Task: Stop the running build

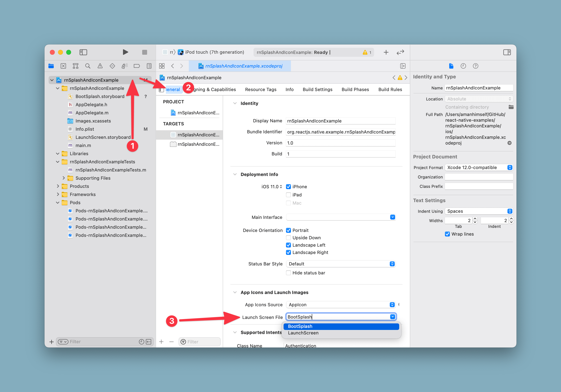Action: (x=144, y=52)
